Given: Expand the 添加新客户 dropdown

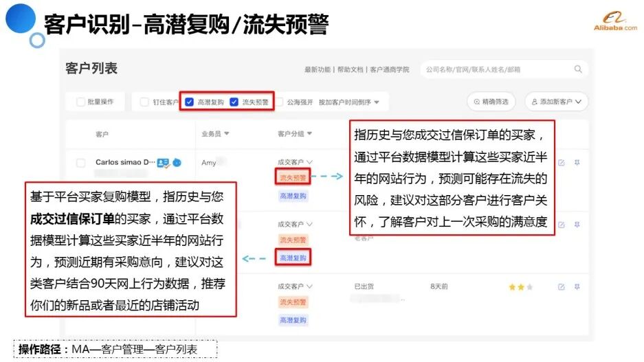Looking at the screenshot, I should pos(557,102).
